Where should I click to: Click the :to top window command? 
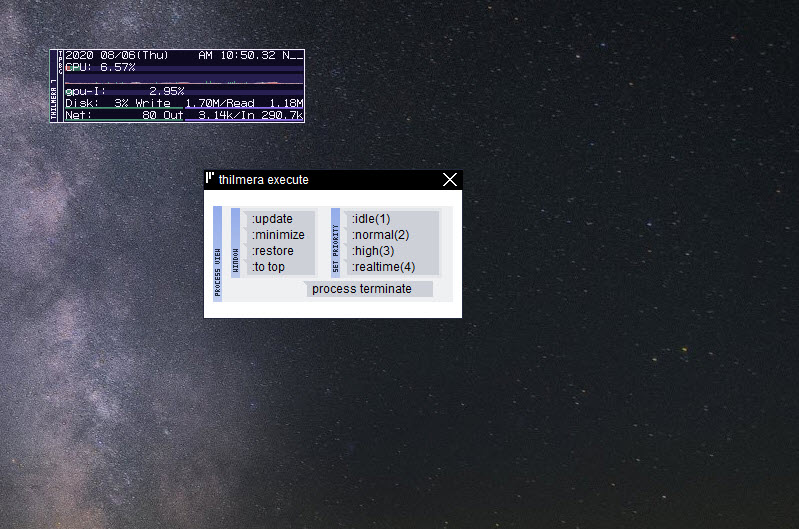[278, 267]
